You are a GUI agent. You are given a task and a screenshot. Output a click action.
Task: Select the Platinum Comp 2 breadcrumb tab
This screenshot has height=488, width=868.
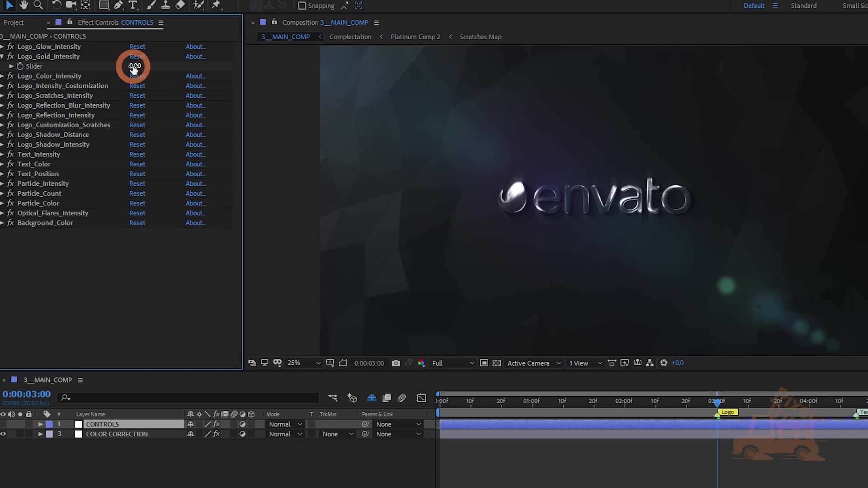[415, 37]
